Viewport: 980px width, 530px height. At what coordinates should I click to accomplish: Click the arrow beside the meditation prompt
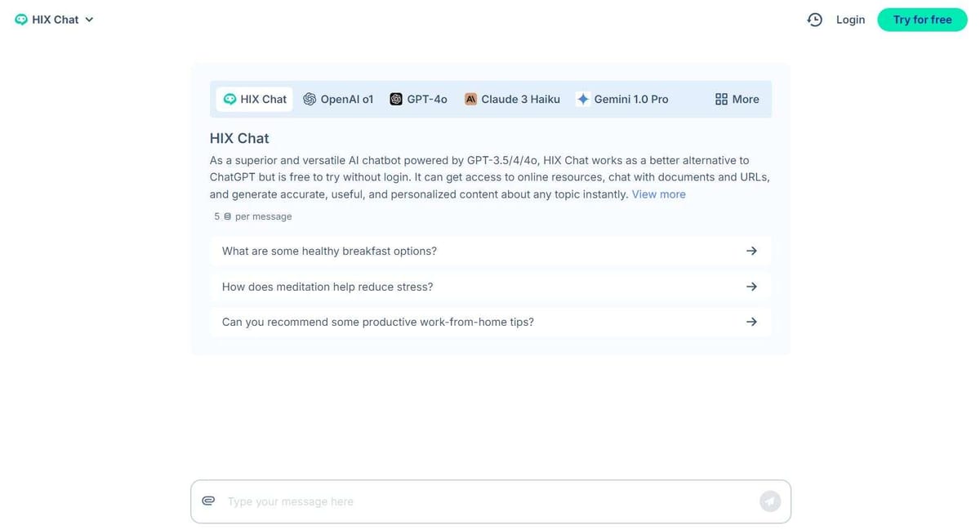(751, 287)
